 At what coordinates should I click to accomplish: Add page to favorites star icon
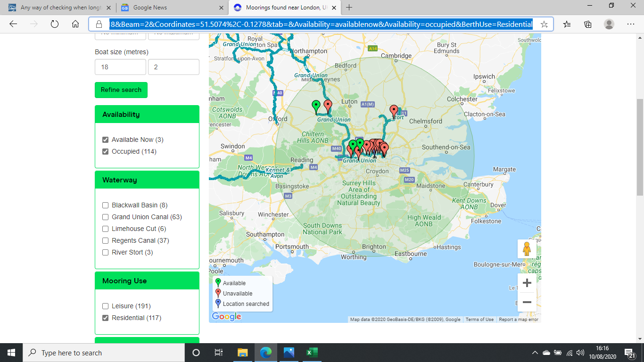pos(544,25)
